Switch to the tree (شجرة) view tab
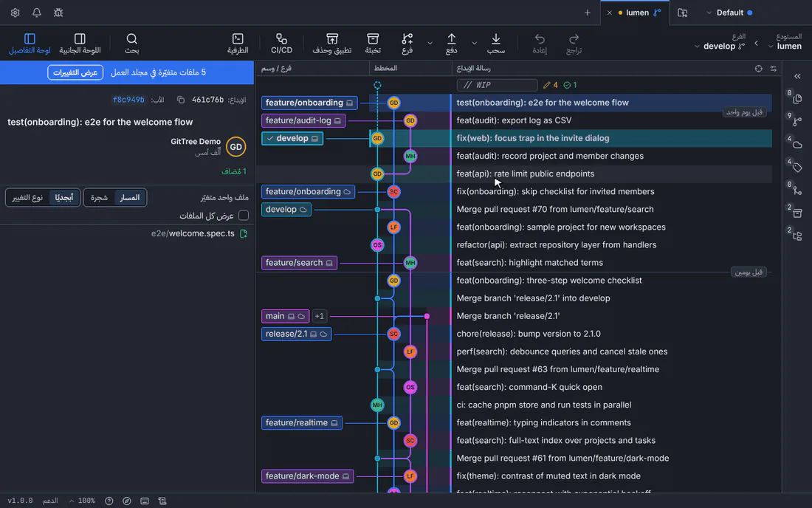Image resolution: width=812 pixels, height=508 pixels. 99,197
